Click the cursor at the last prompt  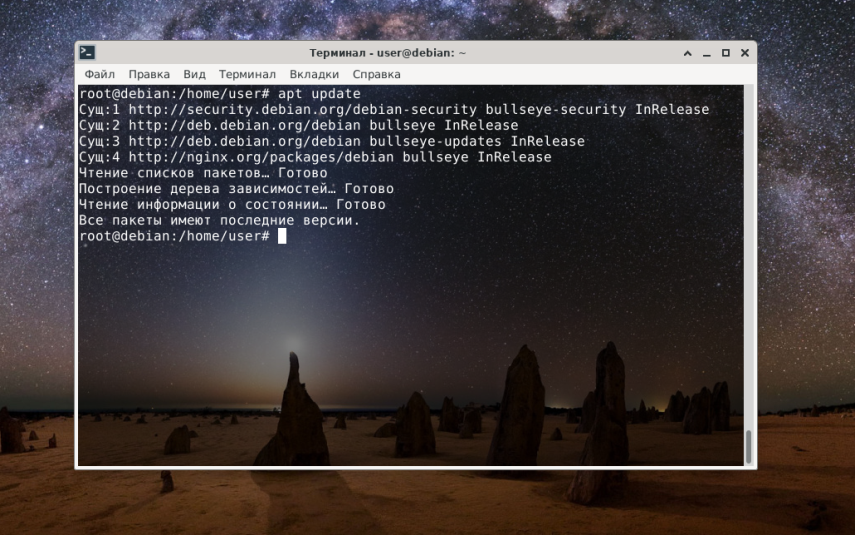(282, 236)
